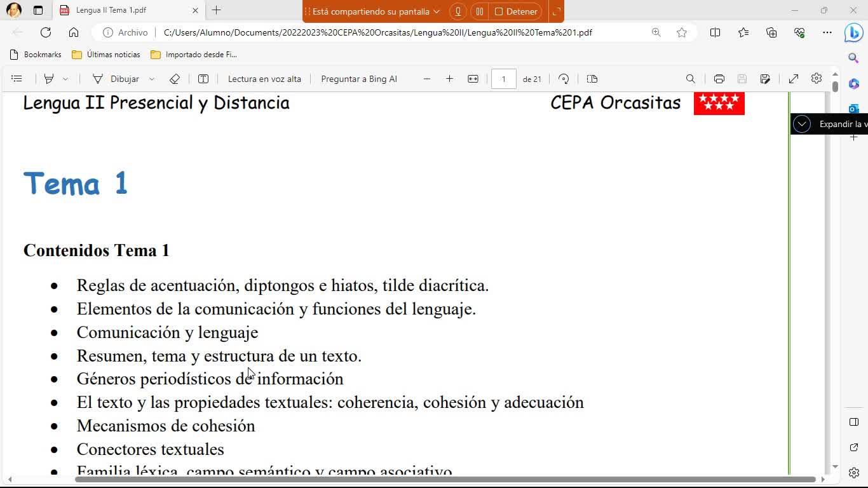Click the address bar file path
Viewport: 868px width, 488px height.
(377, 32)
